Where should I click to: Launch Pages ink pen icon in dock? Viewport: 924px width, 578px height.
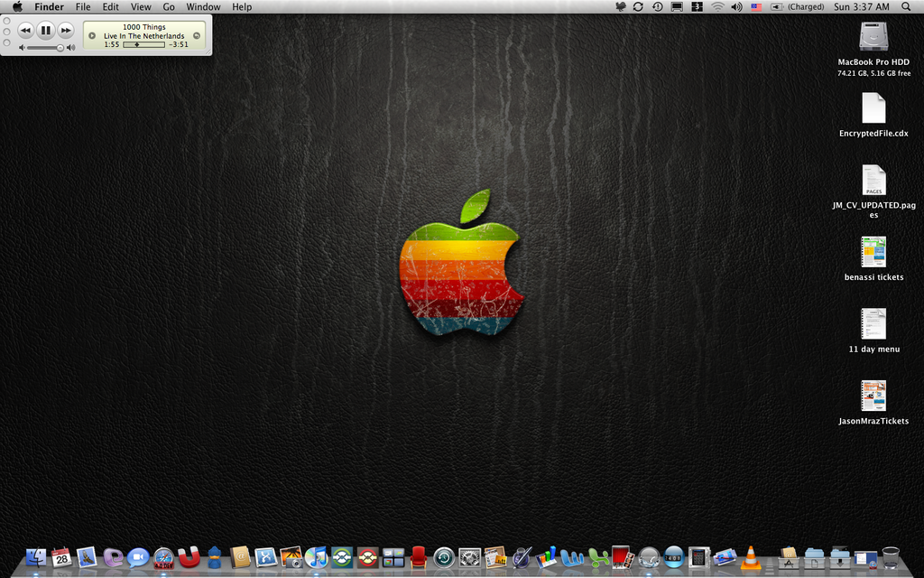coord(522,557)
